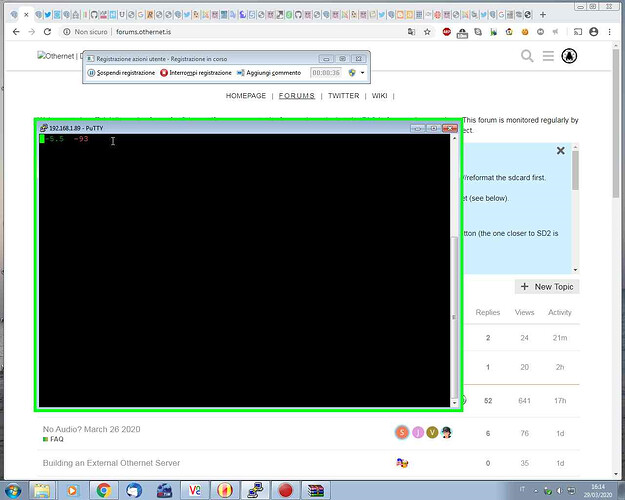The image size is (625, 500).
Task: Switch to Chrome from the taskbar
Action: 104,490
